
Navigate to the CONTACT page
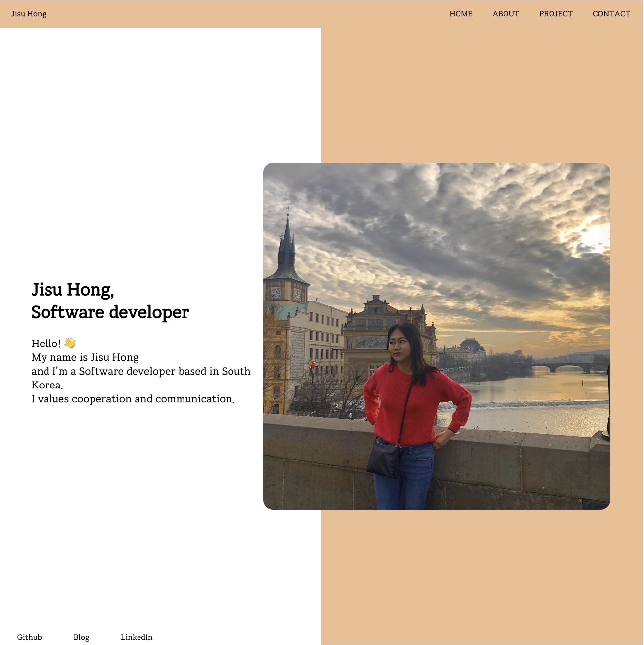611,14
